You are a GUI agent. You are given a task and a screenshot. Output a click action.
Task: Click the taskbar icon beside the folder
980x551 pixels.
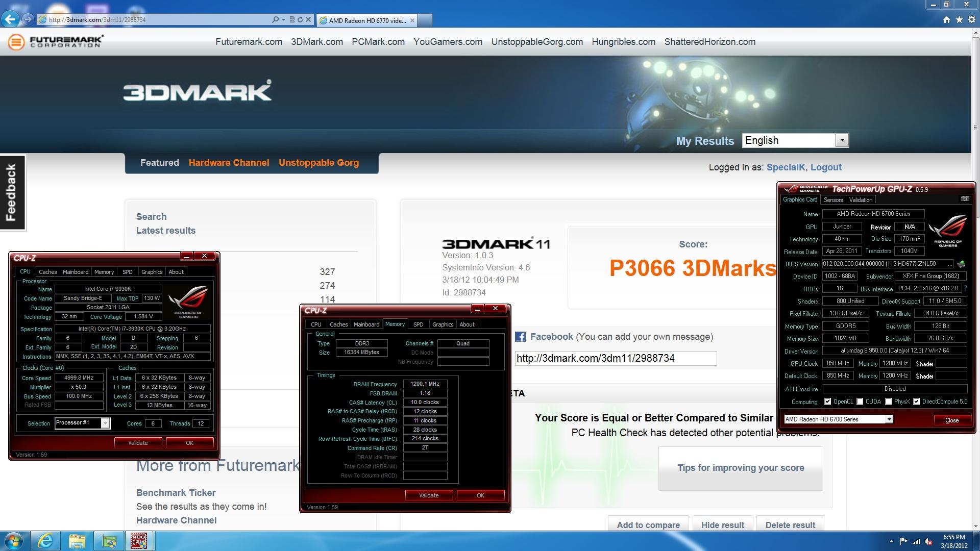coord(109,541)
